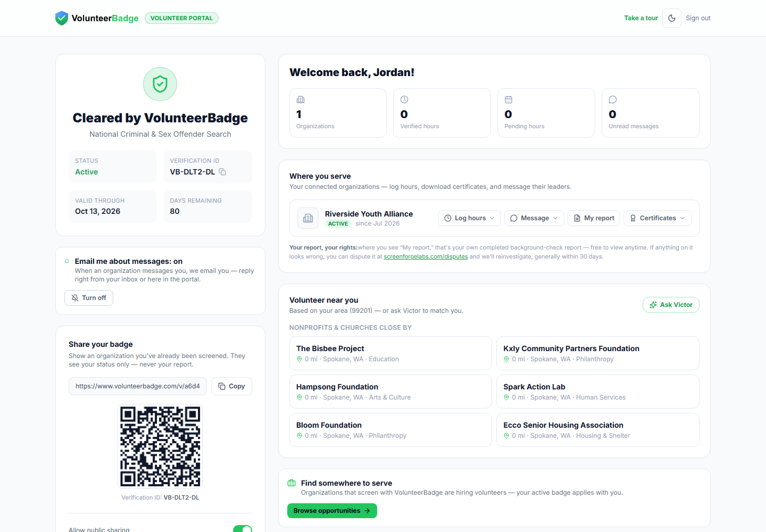Click the location pin for Hampsong Foundation
The width and height of the screenshot is (766, 532).
[x=299, y=397]
